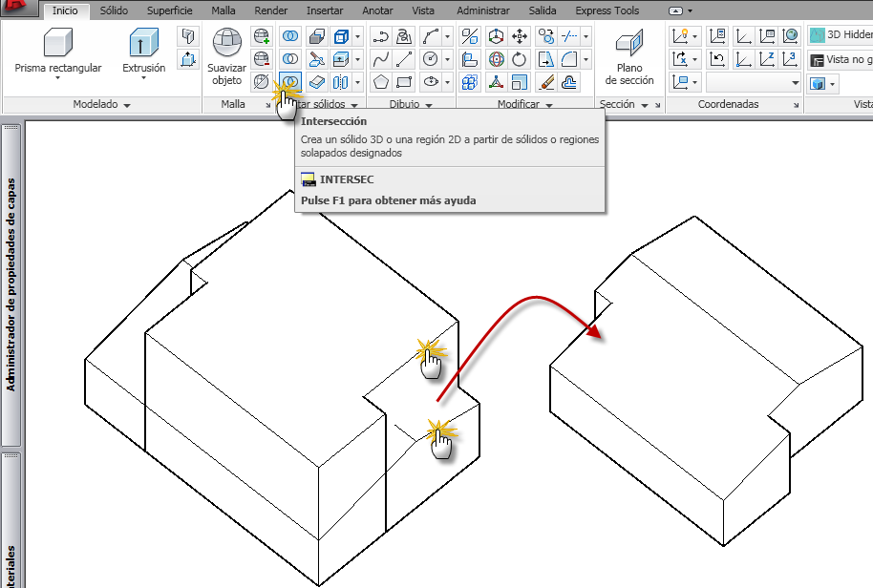Click the smooth more mesh icon (green plus)
Viewport: 873px width, 588px height.
[261, 36]
